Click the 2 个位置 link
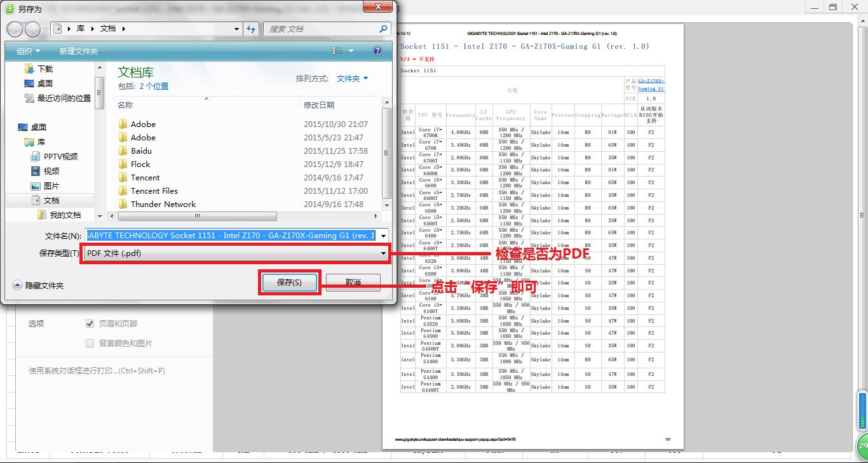Screen dimensions: 868x463 [x=154, y=86]
